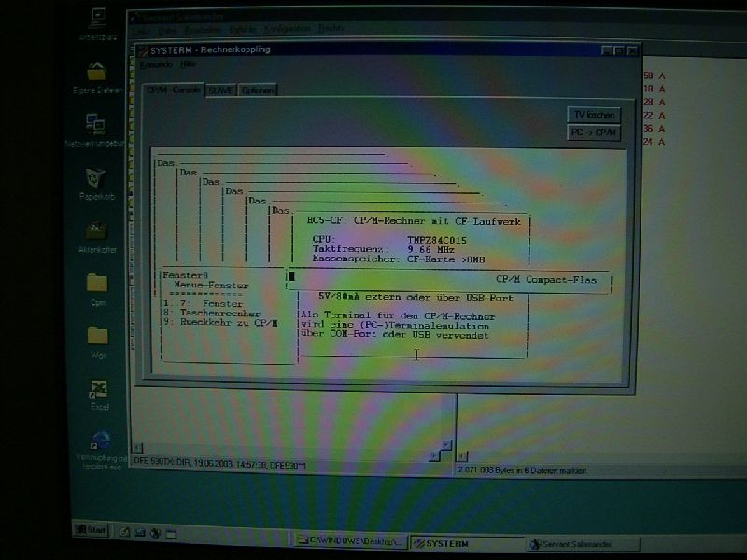The width and height of the screenshot is (747, 560).
Task: Select the CP/M-Console tab
Action: pos(173,90)
